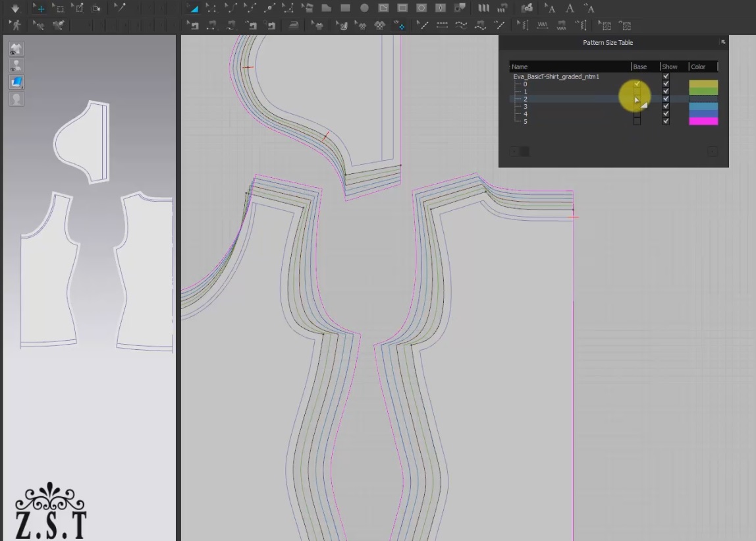Select the Free Topstitch wavy tool
The width and height of the screenshot is (756, 541).
pos(461,26)
